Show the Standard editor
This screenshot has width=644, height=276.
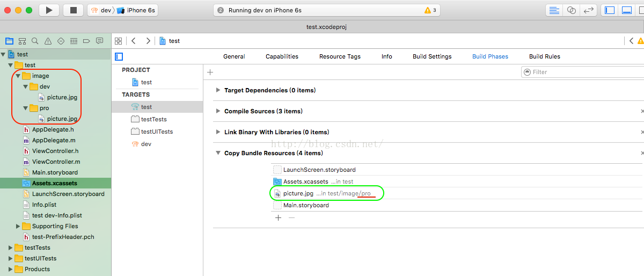point(554,10)
